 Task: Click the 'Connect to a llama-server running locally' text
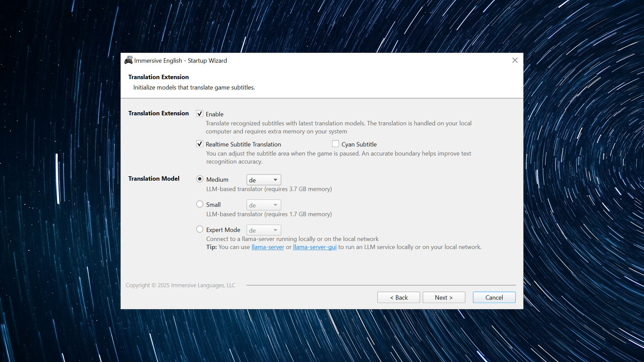(x=292, y=239)
